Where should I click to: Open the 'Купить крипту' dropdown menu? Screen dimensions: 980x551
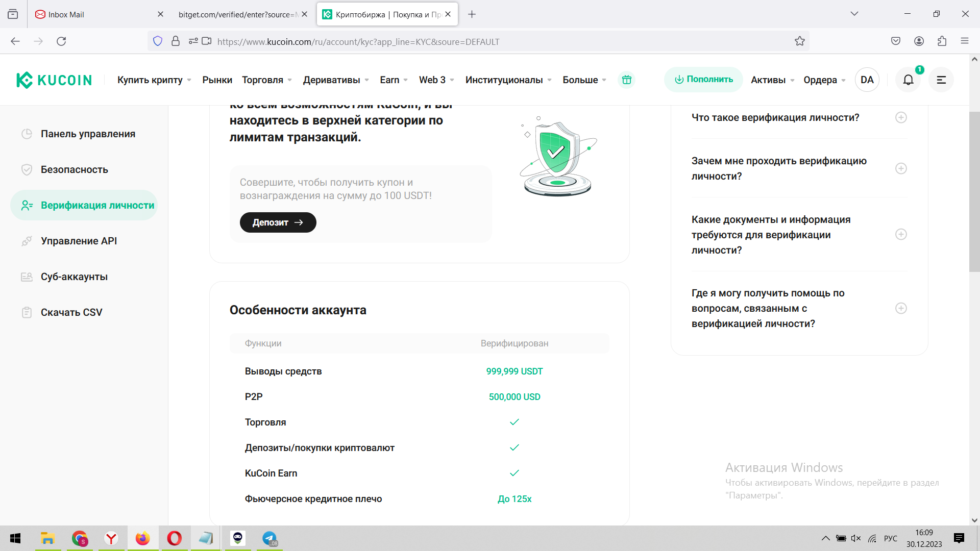(154, 80)
